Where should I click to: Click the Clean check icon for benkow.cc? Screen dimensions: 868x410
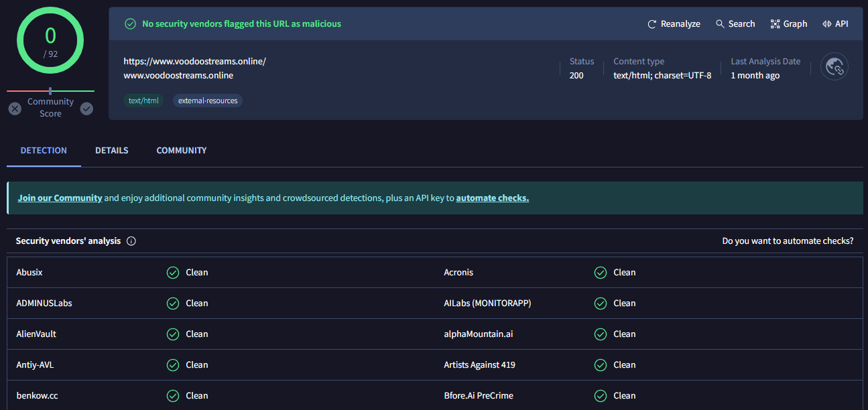point(173,396)
